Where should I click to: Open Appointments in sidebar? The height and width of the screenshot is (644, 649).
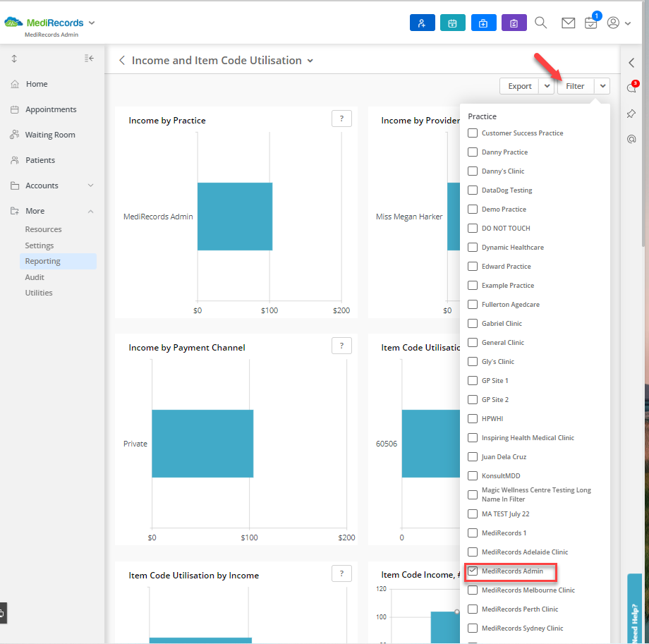click(x=51, y=109)
